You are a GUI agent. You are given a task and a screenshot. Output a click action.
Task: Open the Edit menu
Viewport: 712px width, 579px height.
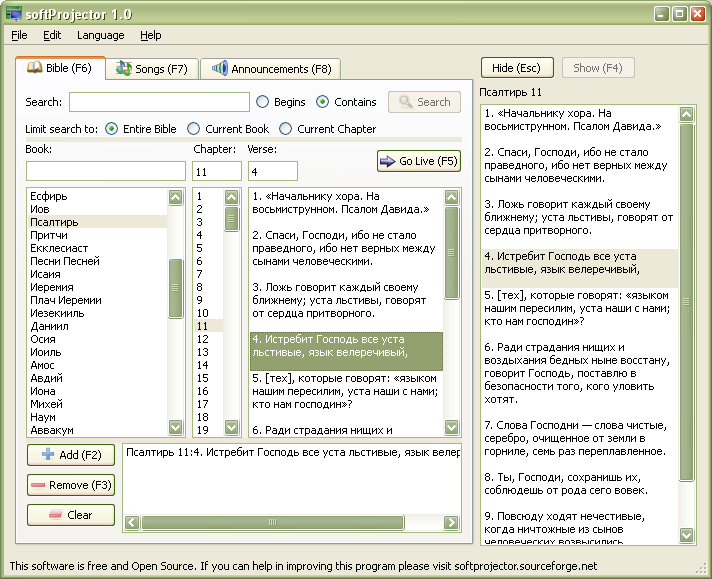click(52, 35)
